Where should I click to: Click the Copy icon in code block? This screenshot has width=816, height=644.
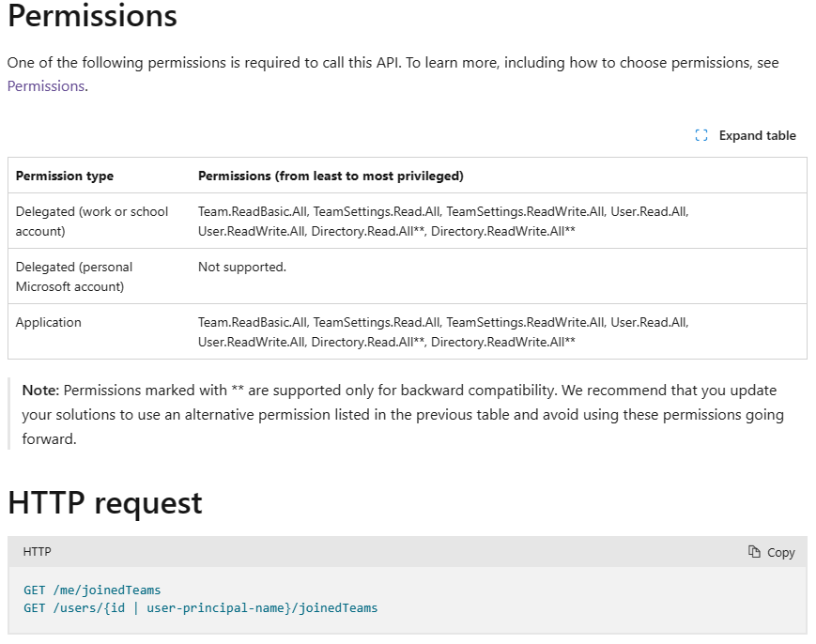pos(754,552)
